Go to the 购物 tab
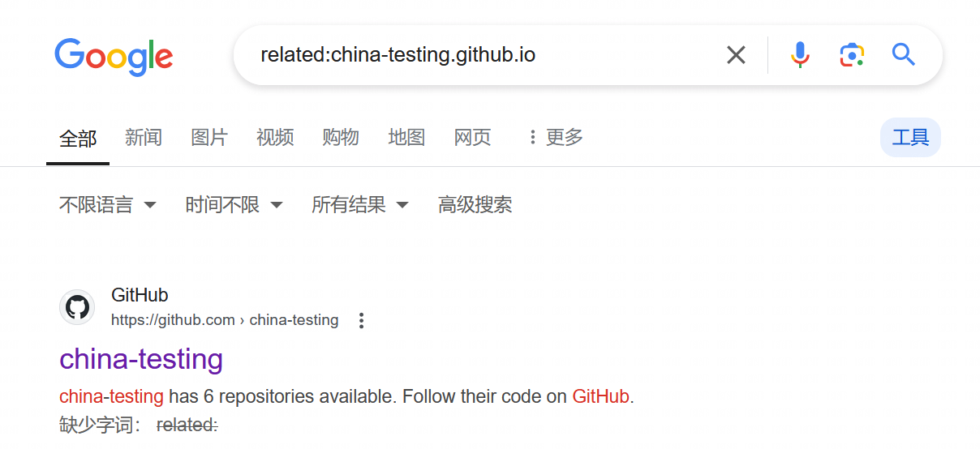980x449 pixels. (341, 138)
